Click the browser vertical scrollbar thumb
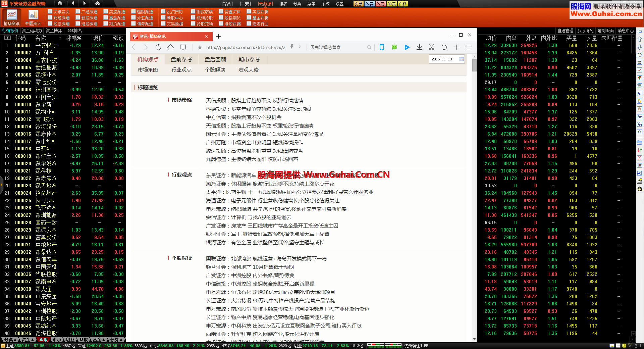The width and height of the screenshot is (644, 349). 474,65
